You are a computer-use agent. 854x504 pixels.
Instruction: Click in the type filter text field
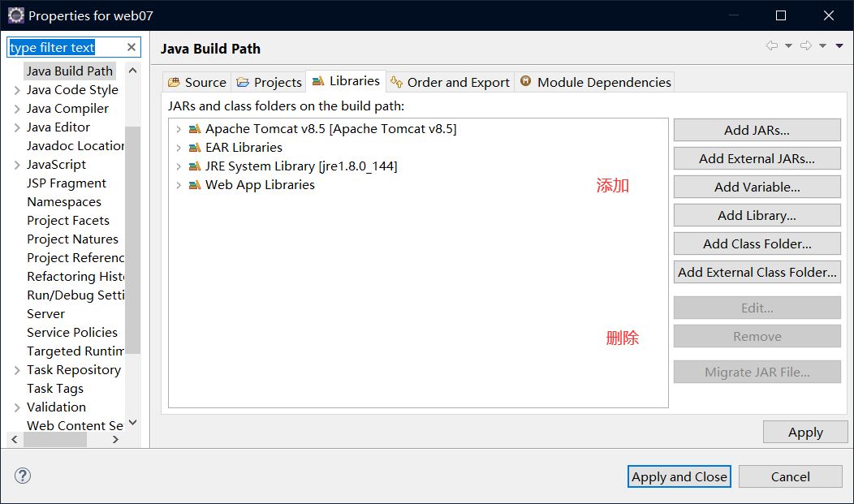pos(65,47)
